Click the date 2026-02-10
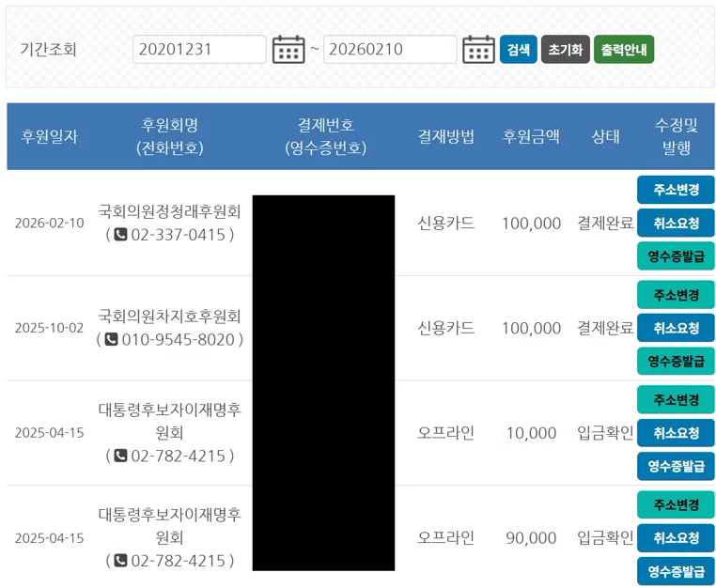The height and width of the screenshot is (588, 716). tap(49, 224)
